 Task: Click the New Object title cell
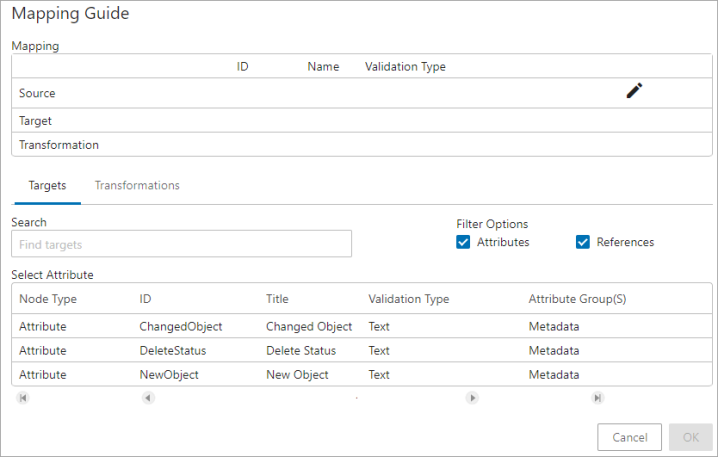point(297,375)
